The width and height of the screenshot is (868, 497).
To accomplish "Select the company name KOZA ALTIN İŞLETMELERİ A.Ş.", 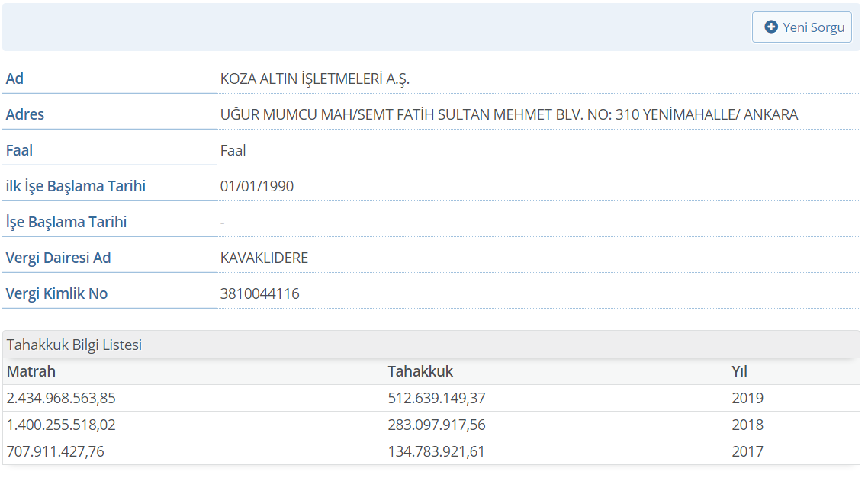I will pos(315,79).
